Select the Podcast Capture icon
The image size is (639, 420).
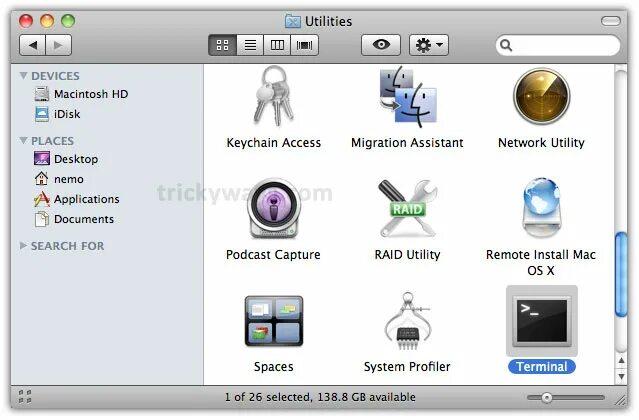click(273, 209)
